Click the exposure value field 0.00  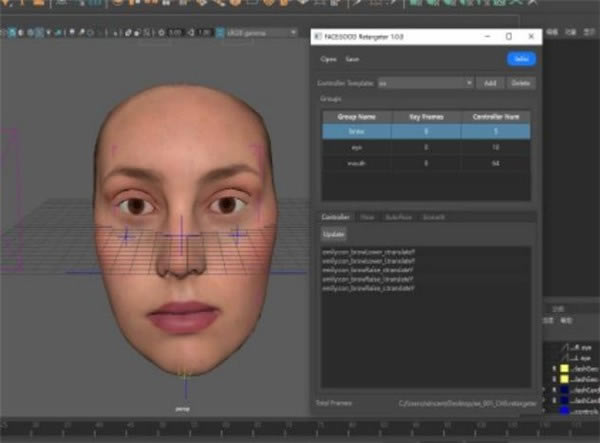[175, 33]
